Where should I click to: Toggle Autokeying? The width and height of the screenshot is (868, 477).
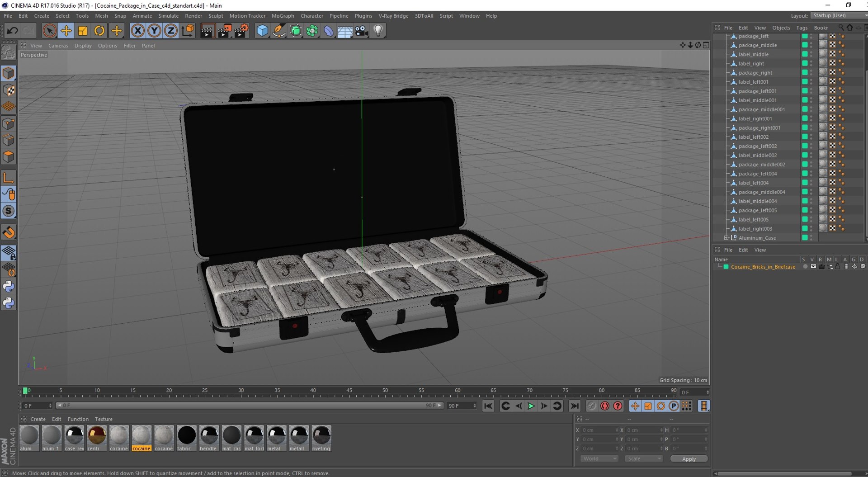click(604, 406)
